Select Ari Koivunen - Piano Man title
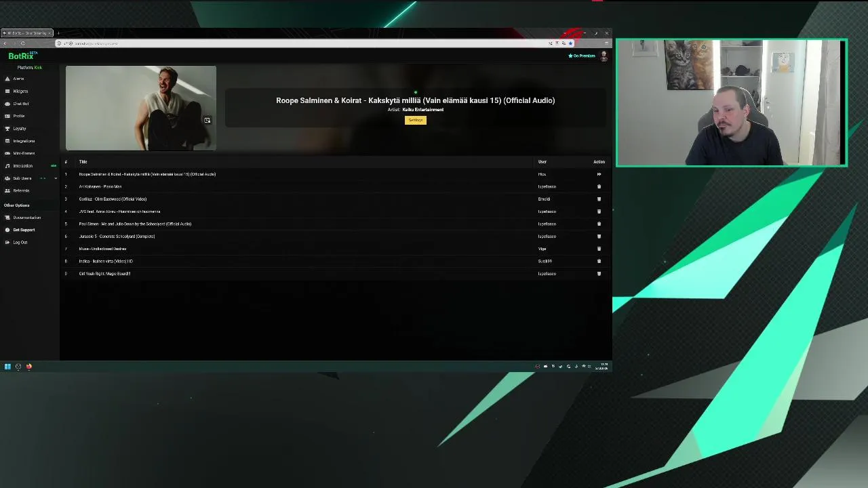The width and height of the screenshot is (868, 488). point(100,186)
